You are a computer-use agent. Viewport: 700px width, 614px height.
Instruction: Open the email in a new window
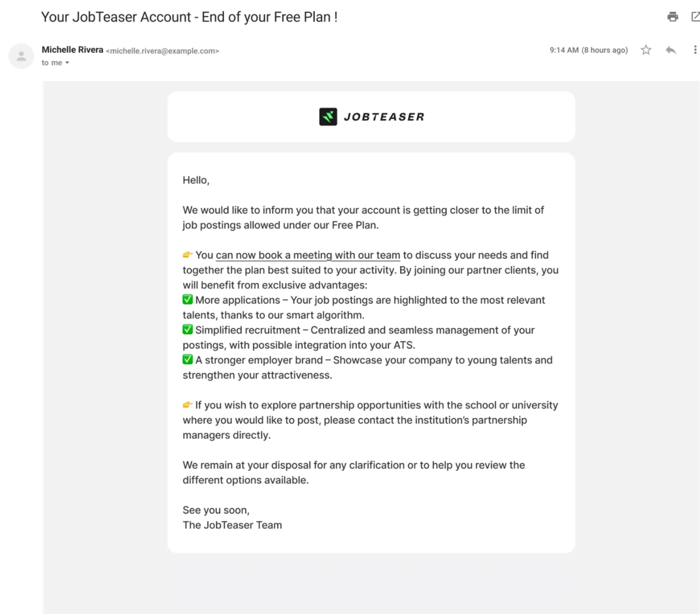[x=695, y=17]
